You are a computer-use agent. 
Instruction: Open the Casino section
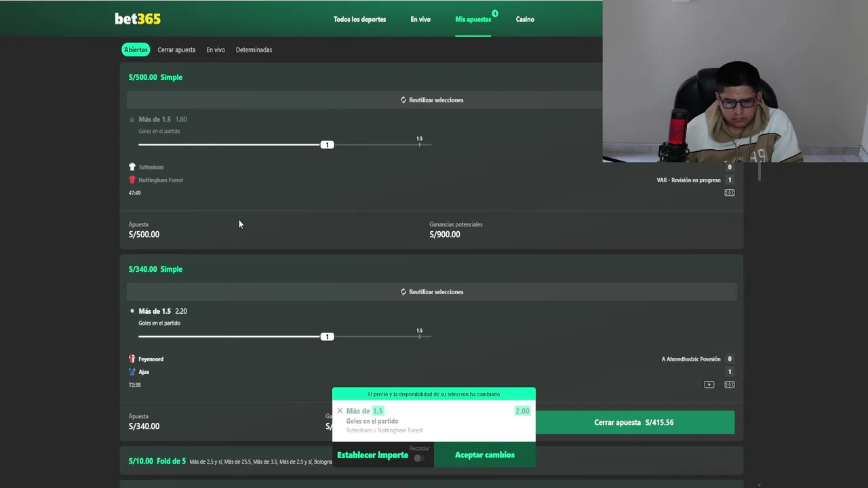525,19
